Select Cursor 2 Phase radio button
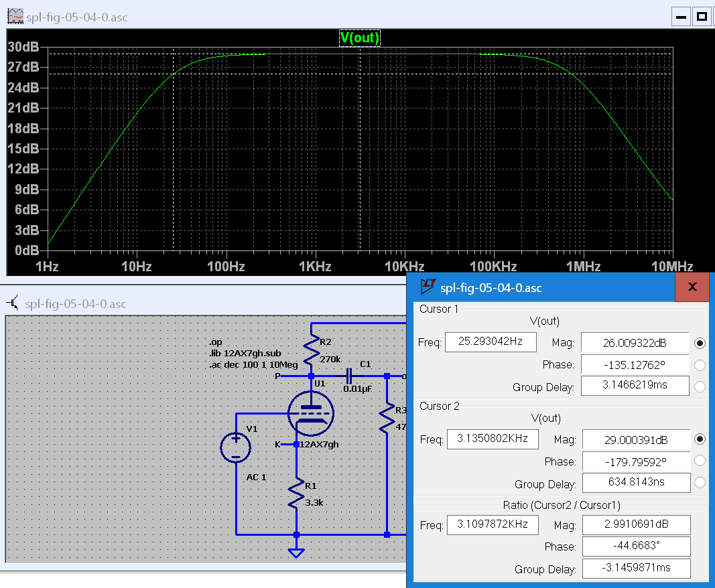 [x=700, y=461]
